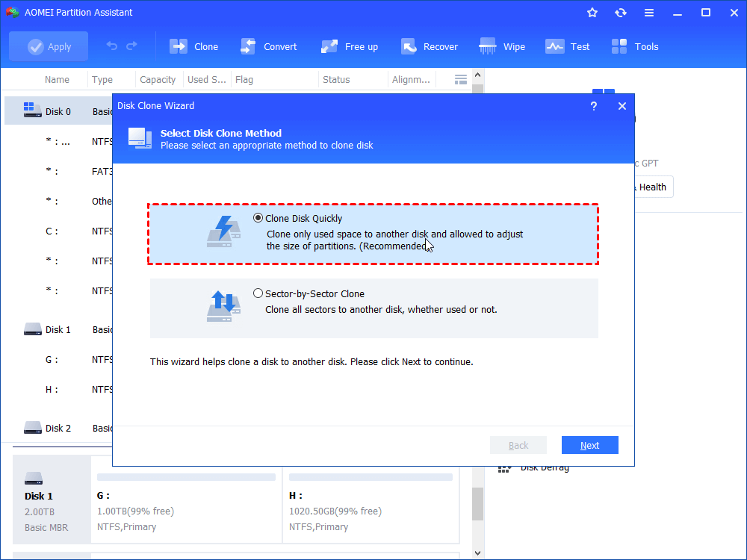The width and height of the screenshot is (747, 560).
Task: Select the C : partition row
Action: point(58,231)
